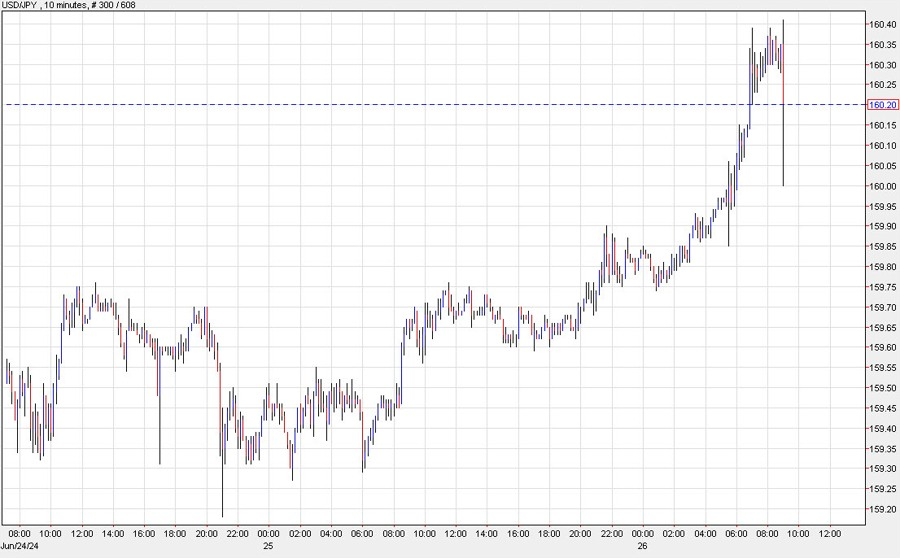The width and height of the screenshot is (900, 558).
Task: Click the USD/JPY 10 minutes chart title
Action: [x=69, y=5]
